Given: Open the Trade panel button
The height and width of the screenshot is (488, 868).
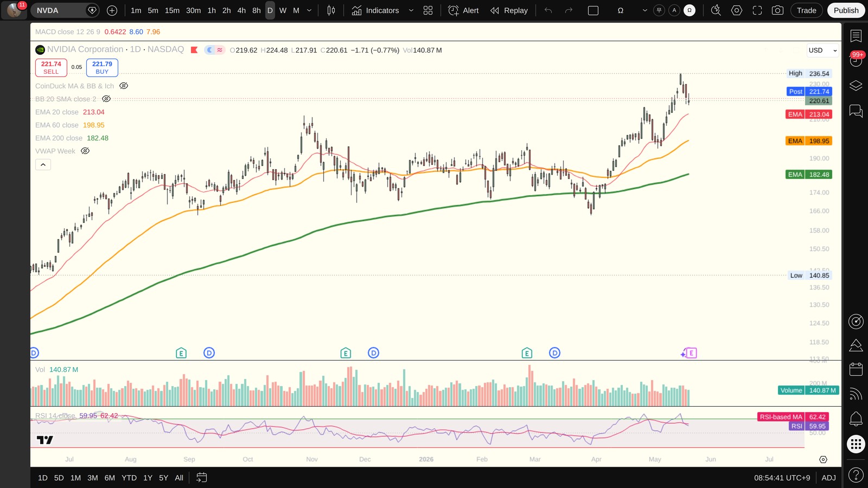Looking at the screenshot, I should (x=806, y=10).
